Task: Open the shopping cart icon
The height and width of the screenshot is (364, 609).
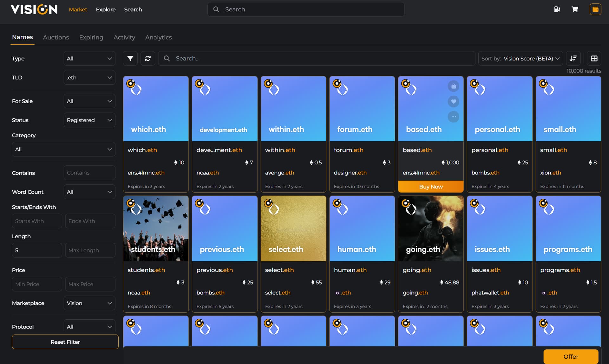Action: 575,9
